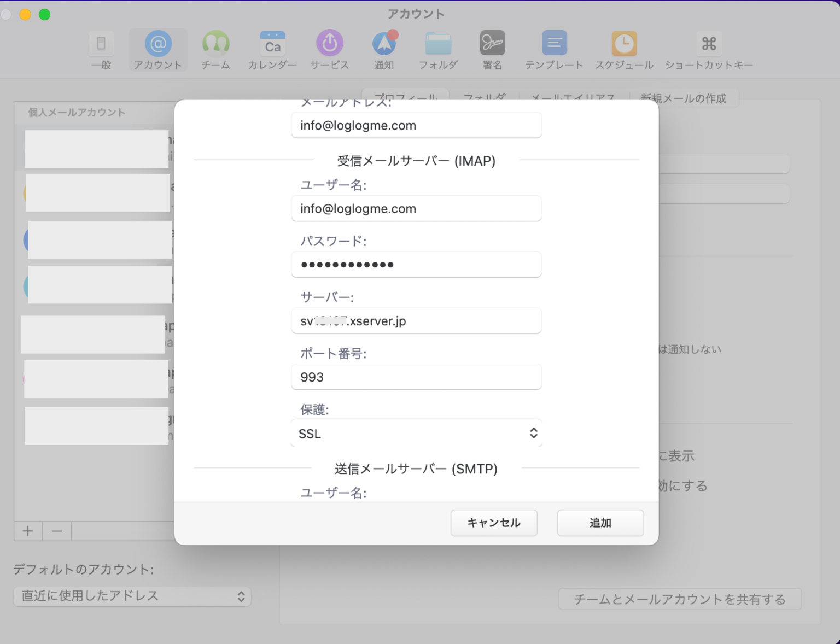This screenshot has width=840, height=644.
Task: Open the ショートカットキー settings icon
Action: 708,49
